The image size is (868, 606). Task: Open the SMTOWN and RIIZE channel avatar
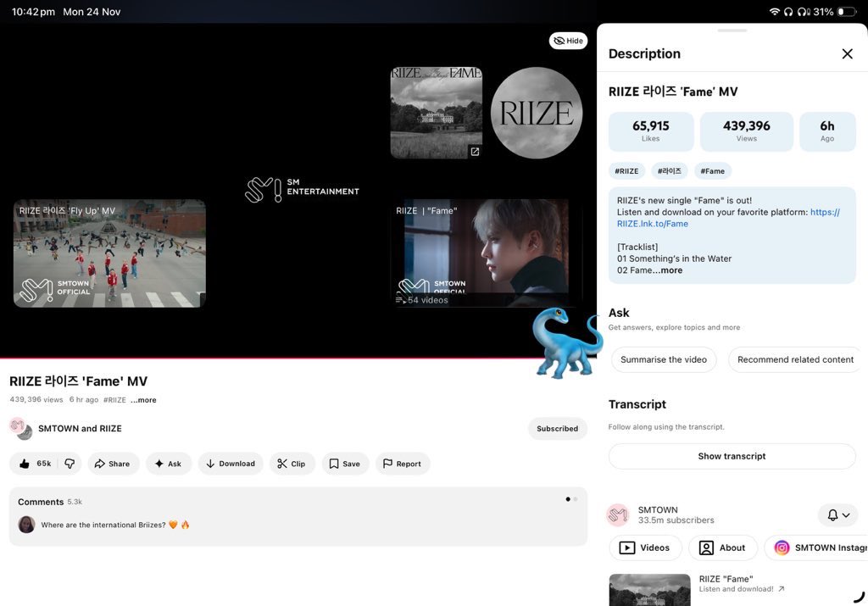click(x=21, y=428)
